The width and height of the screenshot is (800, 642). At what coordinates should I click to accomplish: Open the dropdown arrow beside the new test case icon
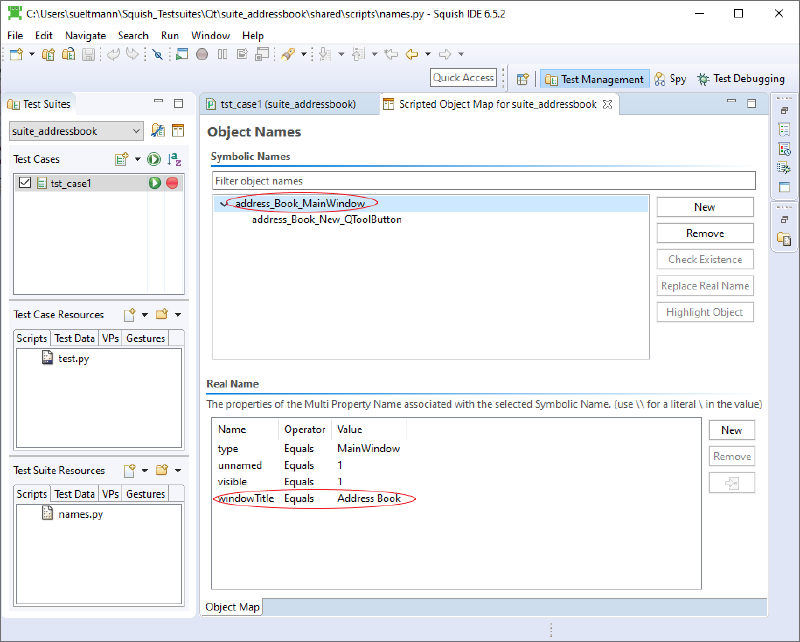pyautogui.click(x=137, y=159)
